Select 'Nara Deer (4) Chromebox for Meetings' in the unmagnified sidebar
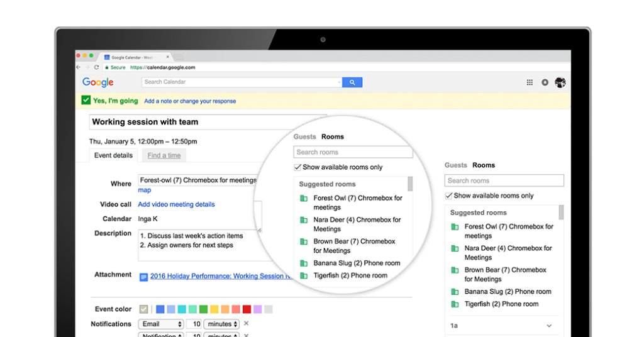Screen dimensions: 644x337 (508, 253)
